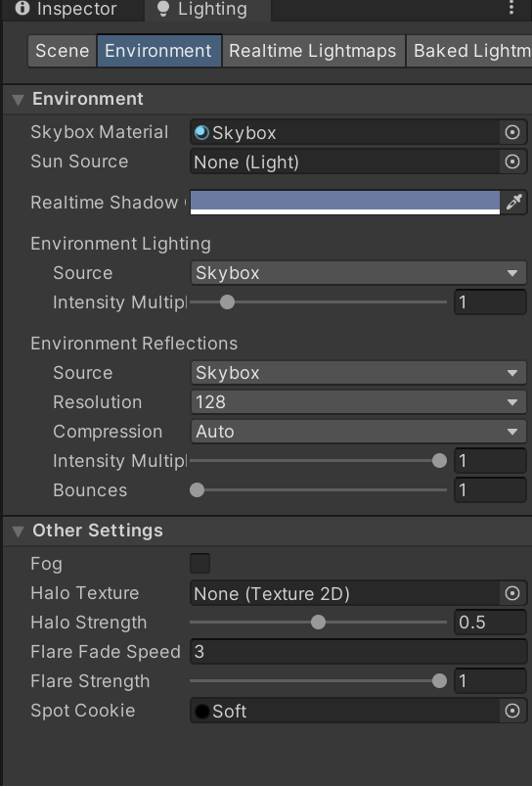Open the Realtime Shadow Color swatch

pyautogui.click(x=345, y=203)
